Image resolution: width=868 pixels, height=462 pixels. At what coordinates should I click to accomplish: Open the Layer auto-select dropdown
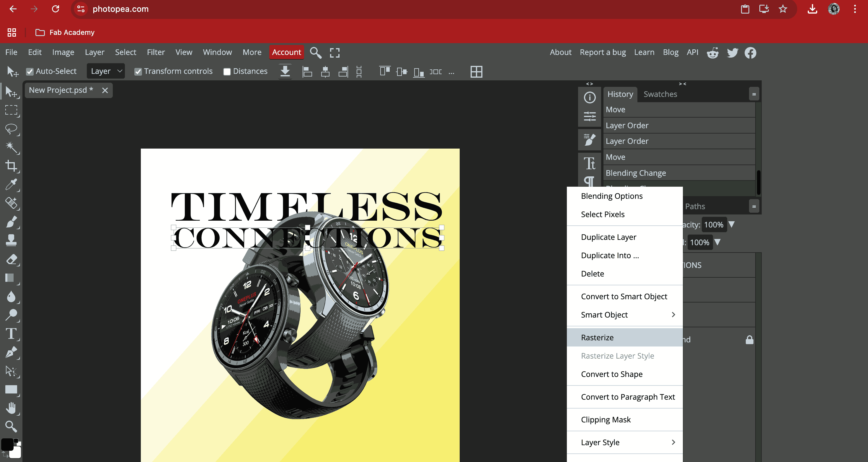(105, 71)
